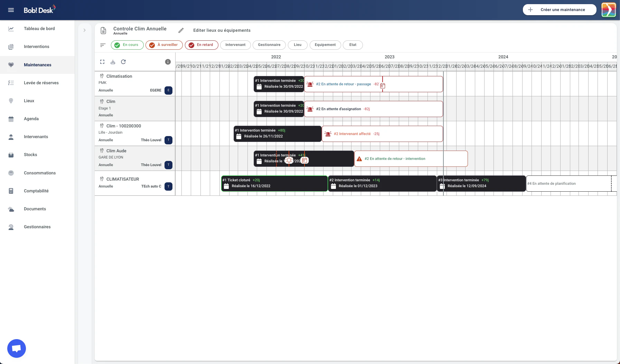620x364 pixels.
Task: Edit the Controle Clim Annuelle title with pencil icon
Action: tap(181, 30)
